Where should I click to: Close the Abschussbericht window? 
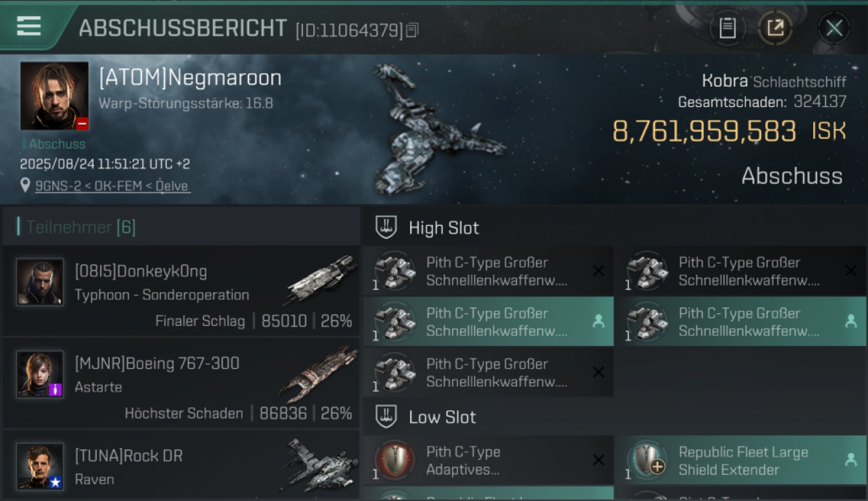[x=834, y=28]
